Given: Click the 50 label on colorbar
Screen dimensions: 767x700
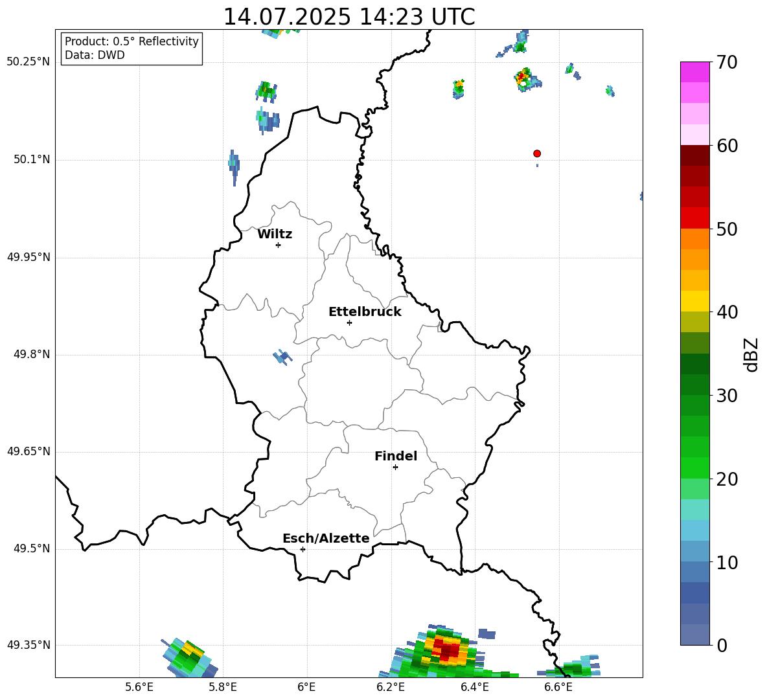Looking at the screenshot, I should point(727,229).
